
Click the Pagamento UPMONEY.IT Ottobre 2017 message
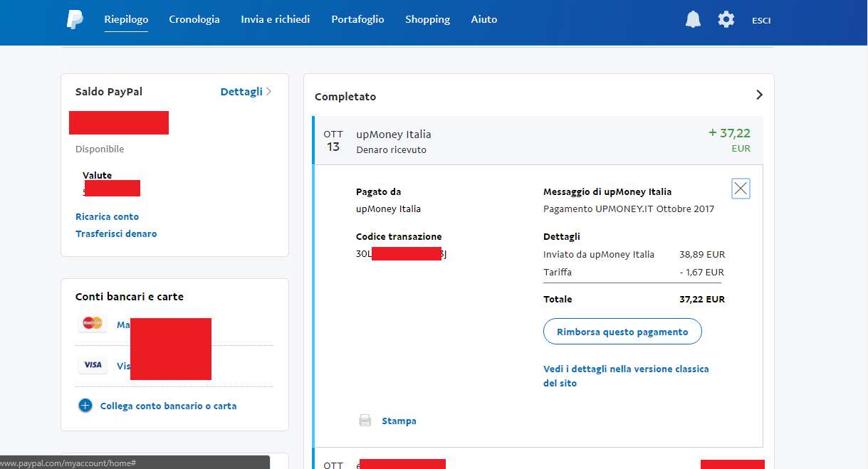pyautogui.click(x=629, y=209)
